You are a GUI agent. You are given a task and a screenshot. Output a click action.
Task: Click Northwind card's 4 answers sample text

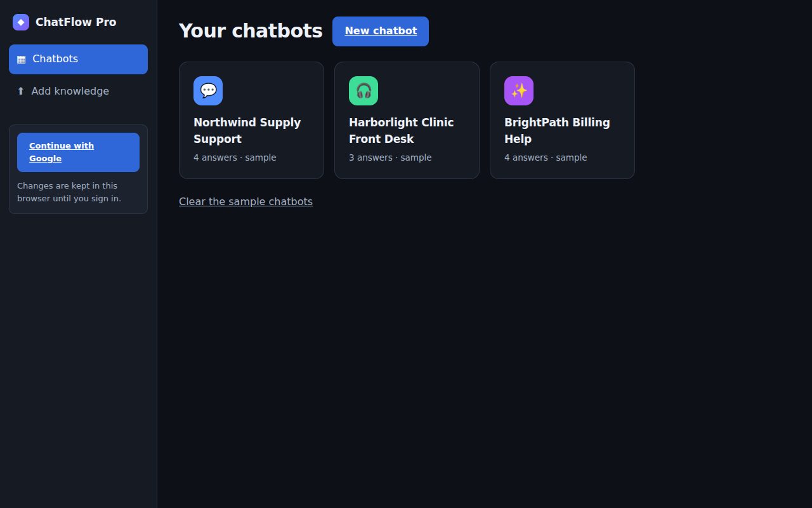(235, 157)
